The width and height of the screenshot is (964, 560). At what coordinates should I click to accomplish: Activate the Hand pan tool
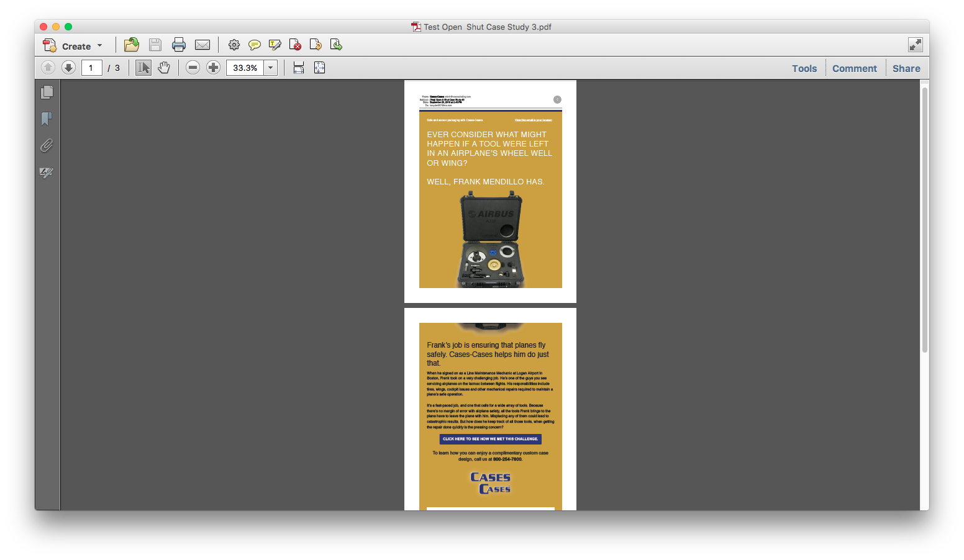point(164,68)
